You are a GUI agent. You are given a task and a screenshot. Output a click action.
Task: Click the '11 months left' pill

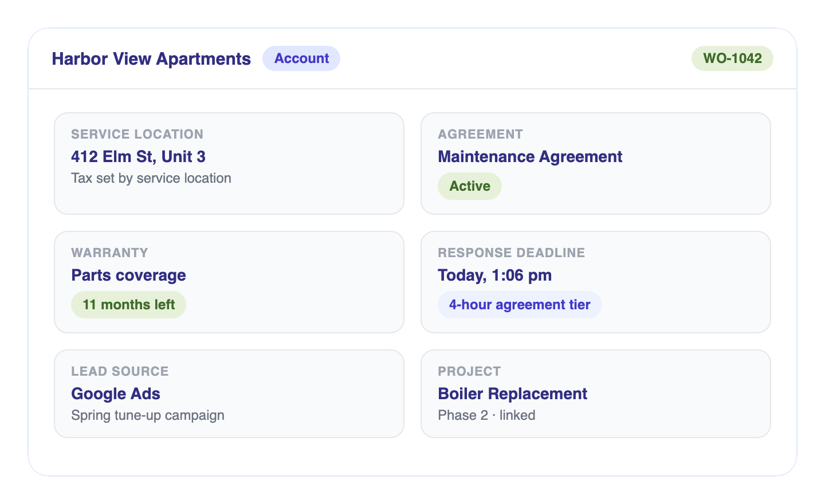point(128,305)
